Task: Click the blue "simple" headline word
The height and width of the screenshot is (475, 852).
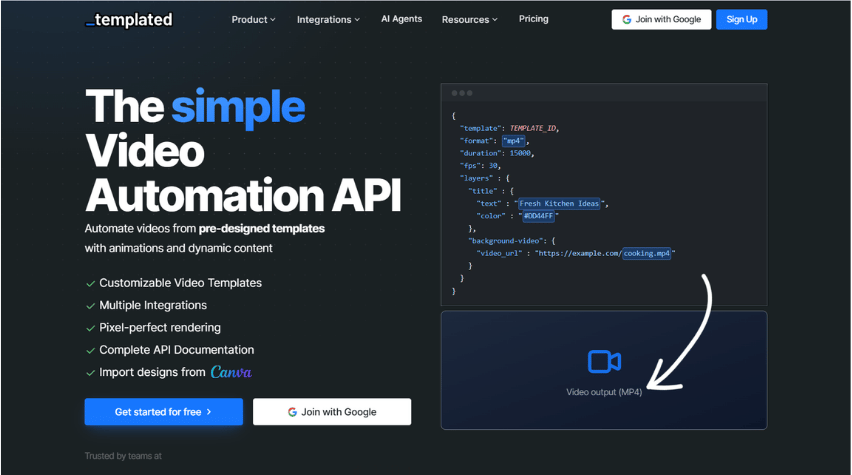Action: coord(239,109)
